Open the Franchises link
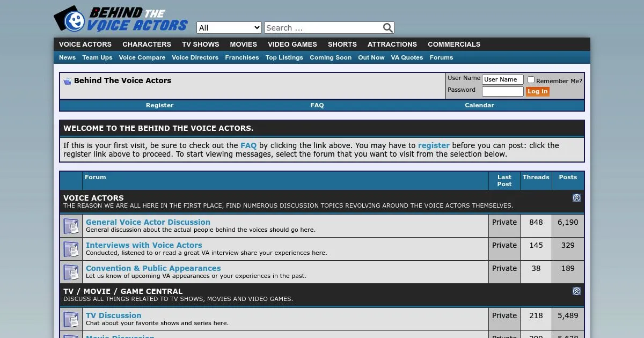This screenshot has width=644, height=338. [x=242, y=57]
